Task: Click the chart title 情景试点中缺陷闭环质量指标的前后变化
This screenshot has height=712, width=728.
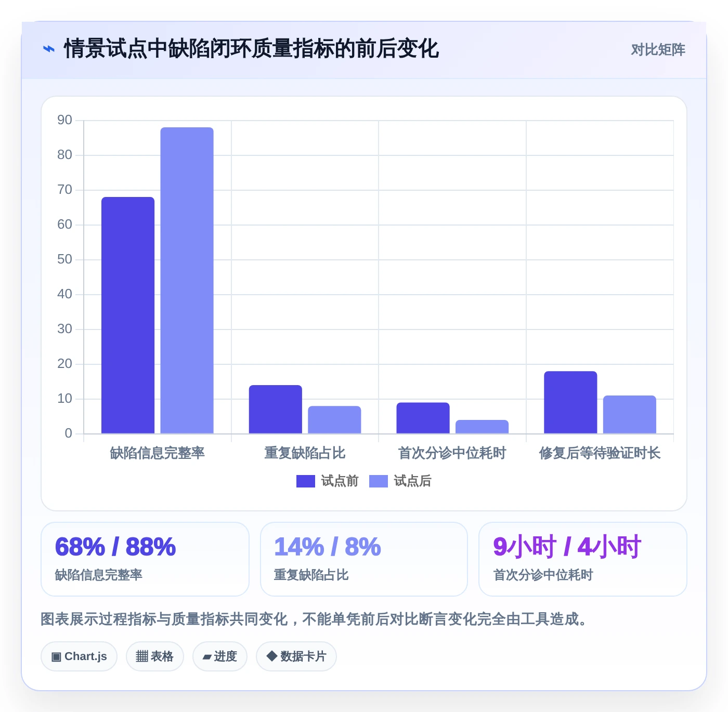Action: tap(251, 49)
